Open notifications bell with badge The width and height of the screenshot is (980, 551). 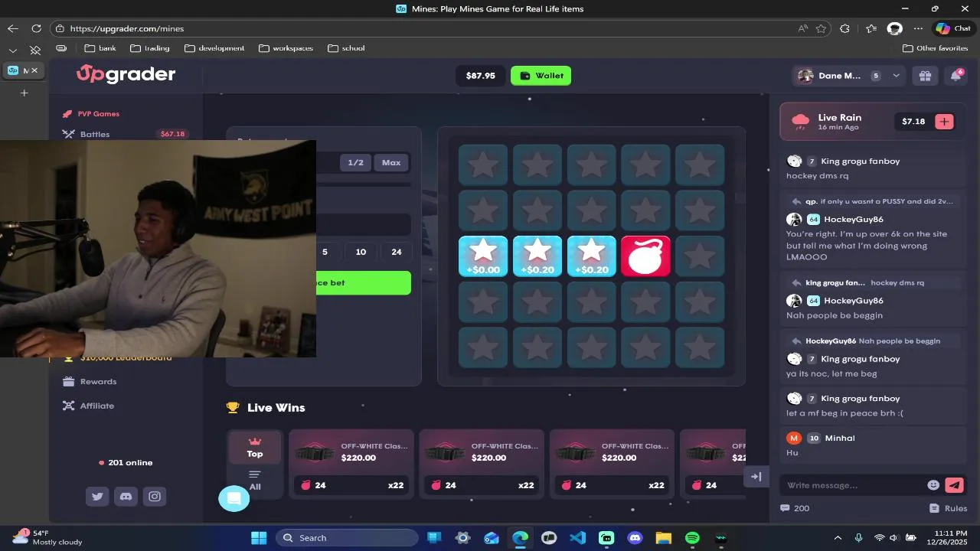click(x=955, y=76)
